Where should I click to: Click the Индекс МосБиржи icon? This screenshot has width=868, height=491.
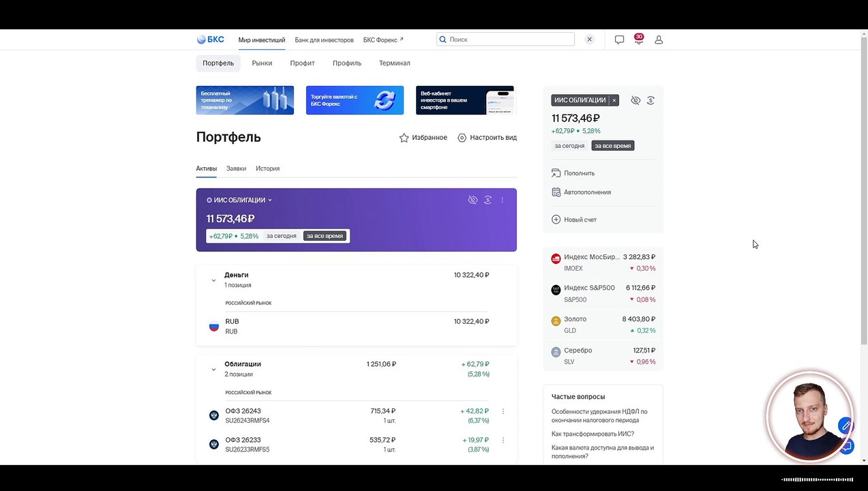pos(556,258)
